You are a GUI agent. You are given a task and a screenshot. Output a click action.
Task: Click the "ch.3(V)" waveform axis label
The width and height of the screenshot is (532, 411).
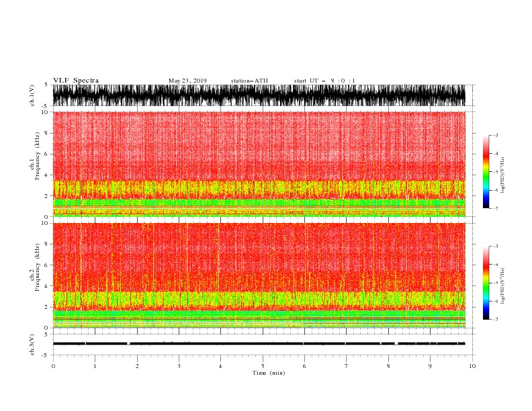32,345
